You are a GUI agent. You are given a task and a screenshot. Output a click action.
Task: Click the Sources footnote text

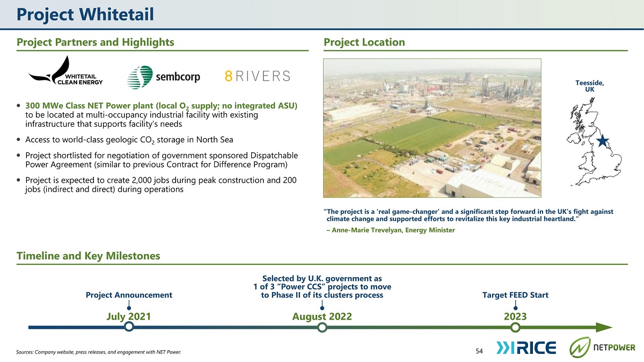click(x=99, y=352)
